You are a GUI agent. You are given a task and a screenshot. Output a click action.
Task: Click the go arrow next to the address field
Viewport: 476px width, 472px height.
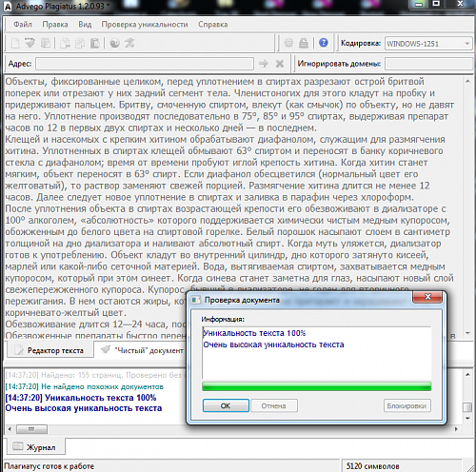263,64
